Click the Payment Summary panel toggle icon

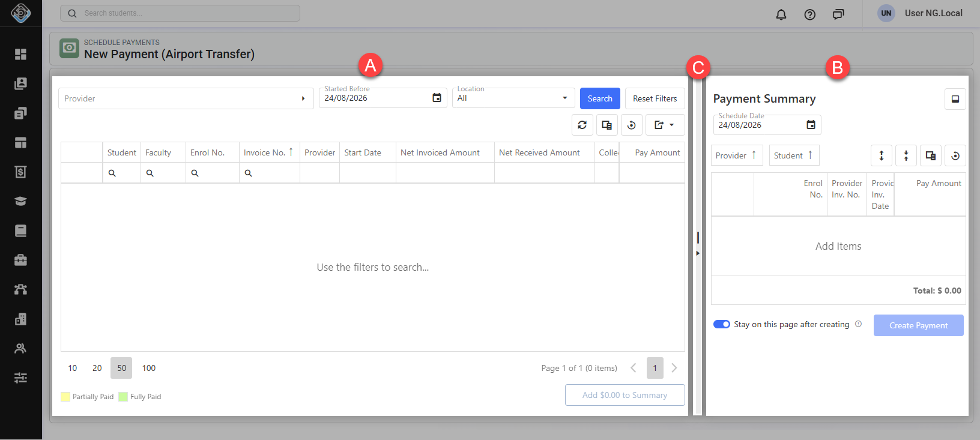[955, 99]
